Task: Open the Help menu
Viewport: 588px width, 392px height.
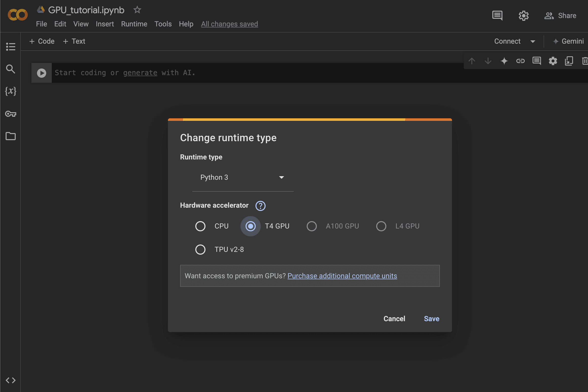Action: pos(186,24)
